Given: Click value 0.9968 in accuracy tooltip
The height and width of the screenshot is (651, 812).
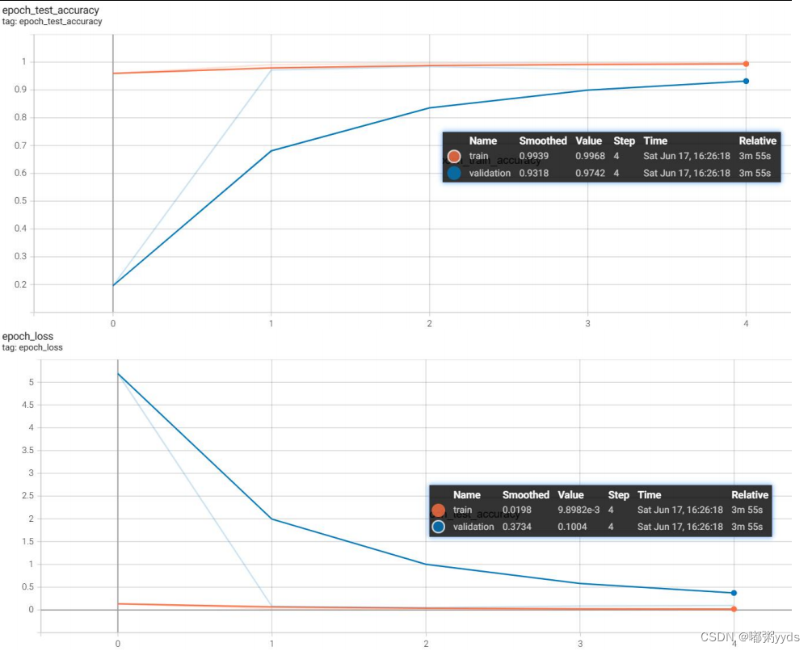Looking at the screenshot, I should [590, 156].
